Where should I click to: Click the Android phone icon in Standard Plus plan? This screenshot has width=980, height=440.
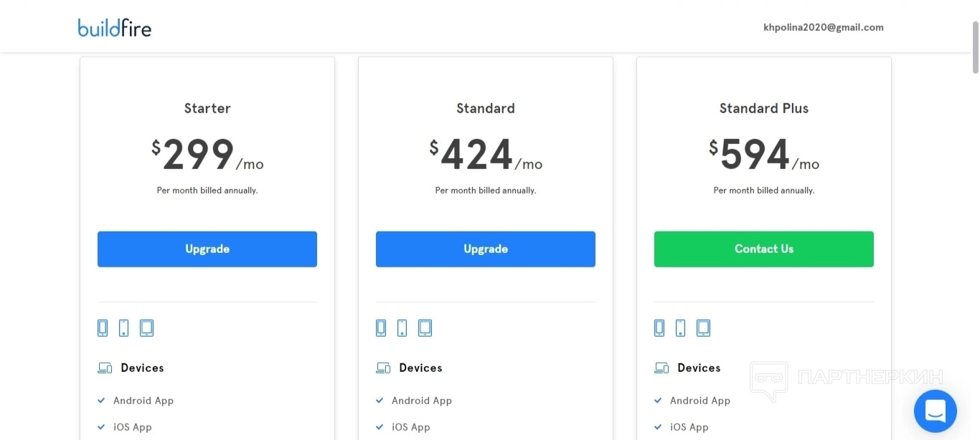click(x=659, y=328)
